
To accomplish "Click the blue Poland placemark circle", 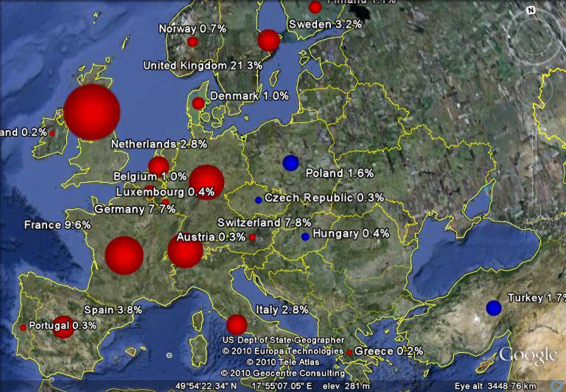I will pos(290,163).
